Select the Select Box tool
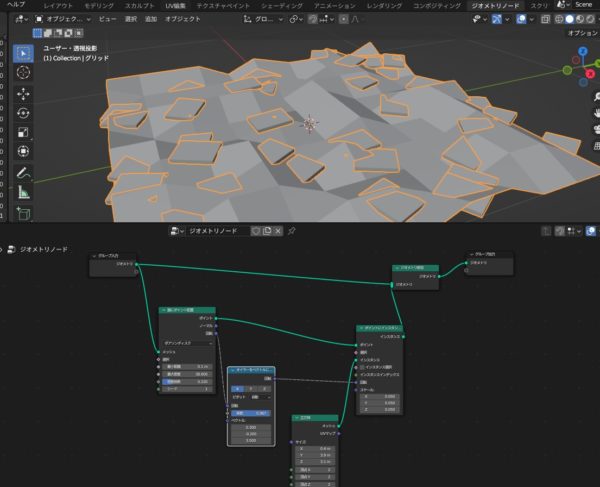The image size is (600, 487). (x=24, y=53)
